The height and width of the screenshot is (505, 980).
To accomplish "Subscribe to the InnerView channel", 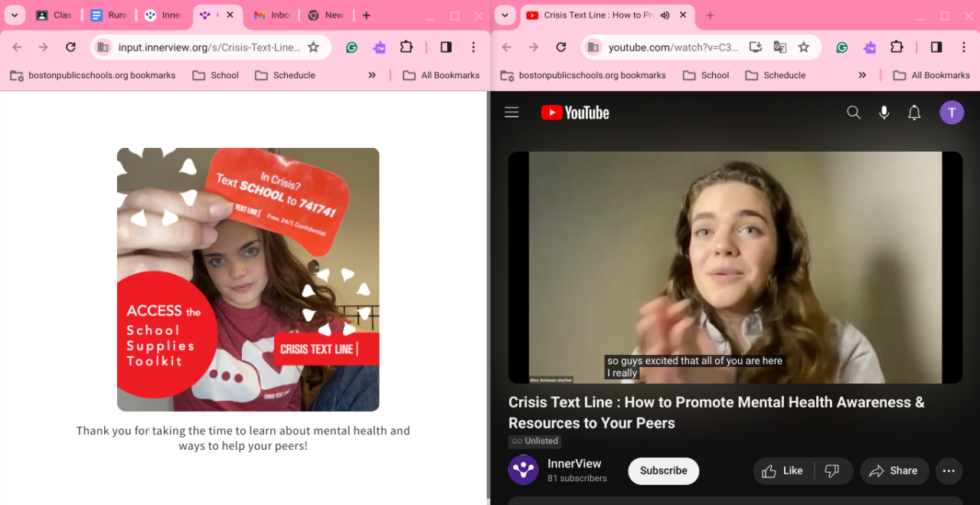I will point(663,471).
